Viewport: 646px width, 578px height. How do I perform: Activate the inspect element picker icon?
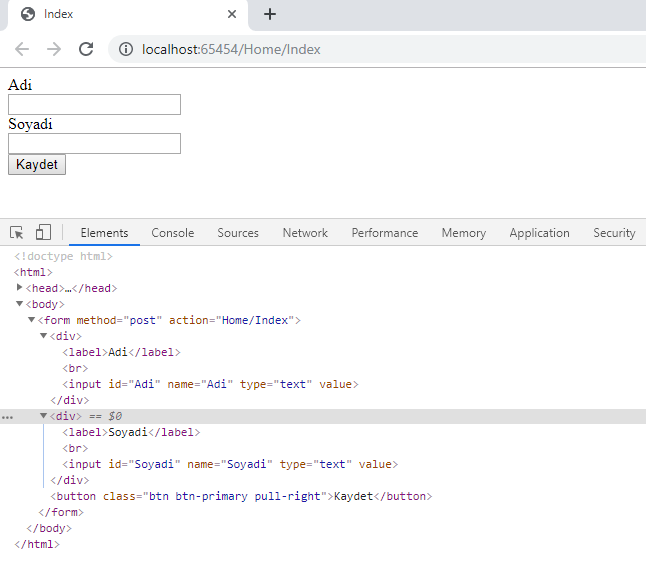(17, 233)
